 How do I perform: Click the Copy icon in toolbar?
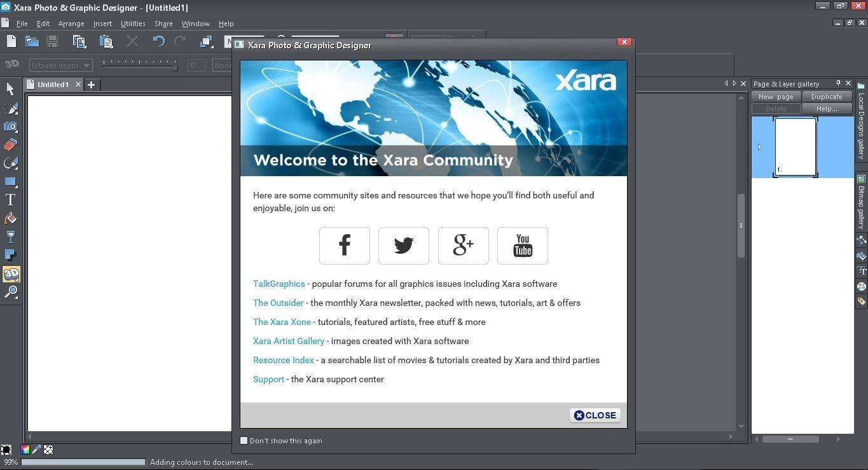[79, 41]
